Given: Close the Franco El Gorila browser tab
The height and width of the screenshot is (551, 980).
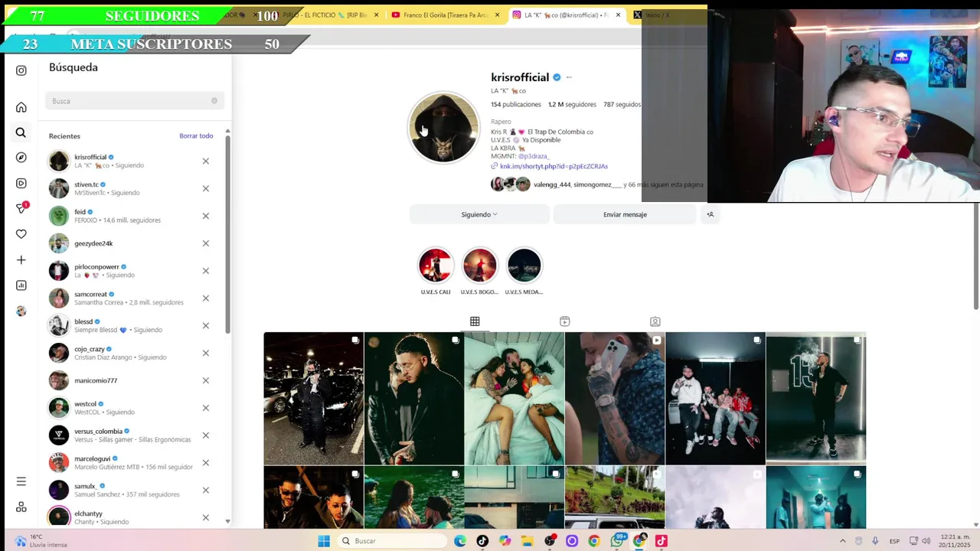Looking at the screenshot, I should pos(497,15).
